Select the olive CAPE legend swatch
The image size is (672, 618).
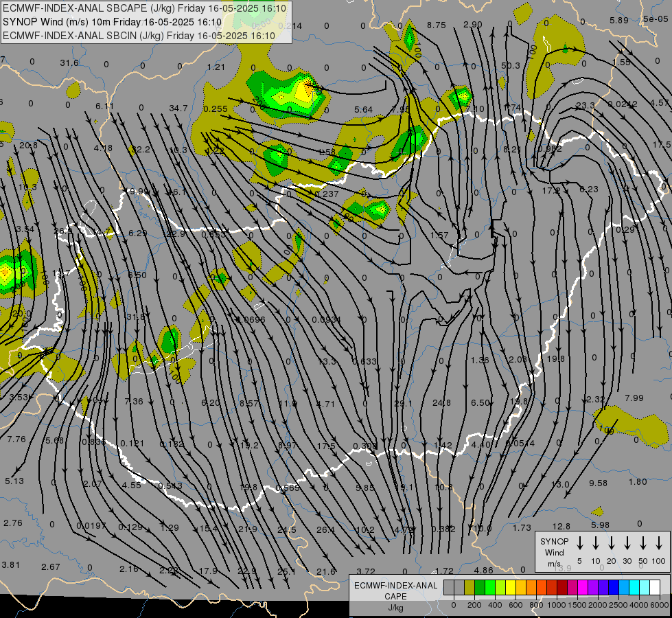(x=470, y=587)
